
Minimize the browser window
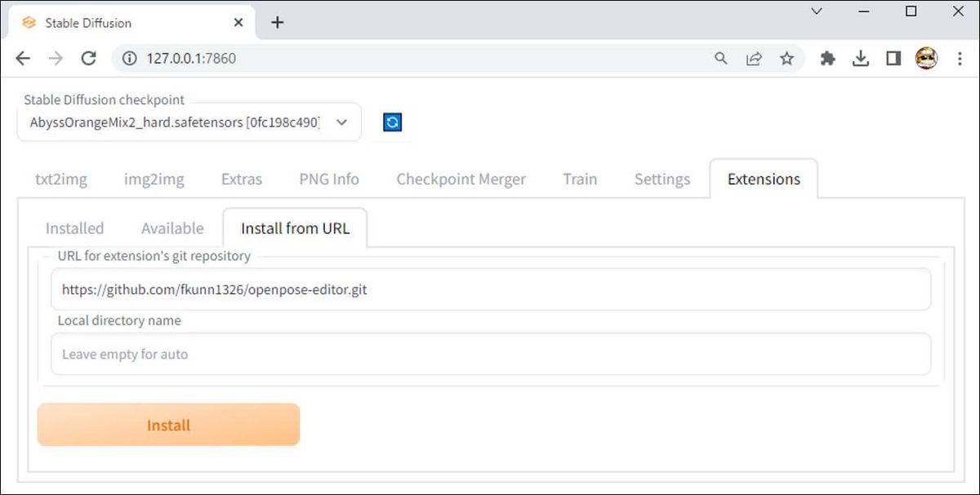pos(864,11)
